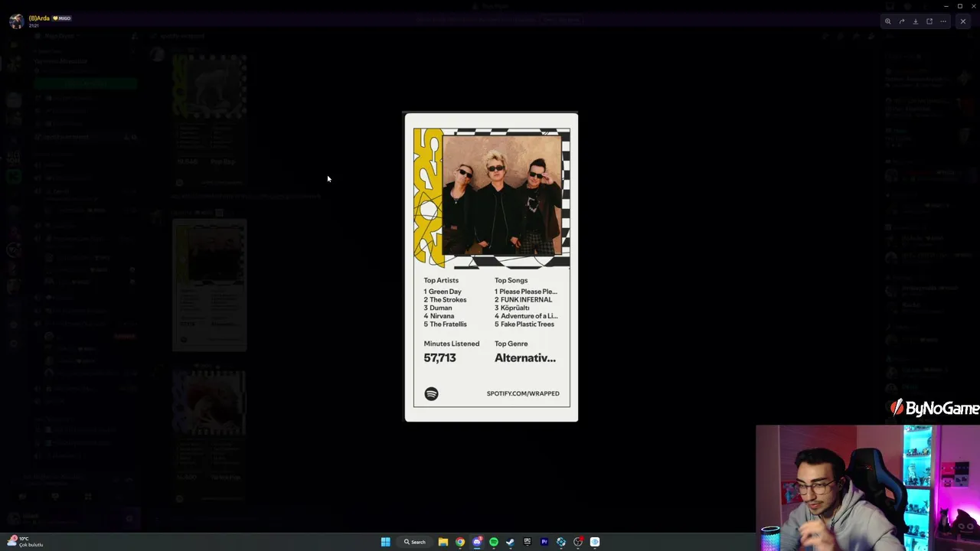This screenshot has width=980, height=551.
Task: Click the Spotify logo on the card
Action: 432,393
